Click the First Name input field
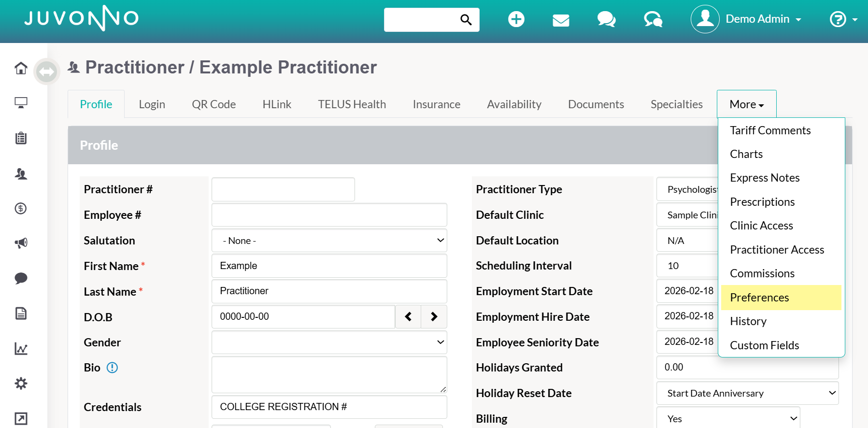Screen dimensions: 868x428 click(329, 266)
